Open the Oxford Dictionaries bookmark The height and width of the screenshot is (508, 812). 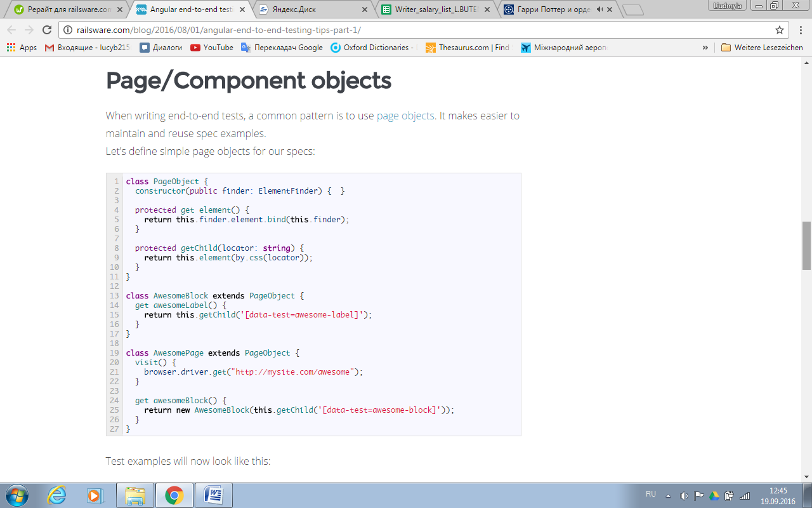point(374,48)
